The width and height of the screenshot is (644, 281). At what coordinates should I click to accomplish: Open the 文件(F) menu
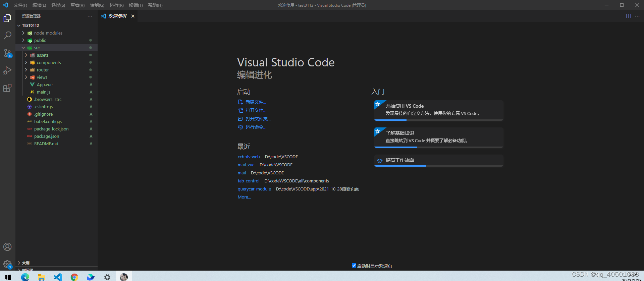(20, 5)
